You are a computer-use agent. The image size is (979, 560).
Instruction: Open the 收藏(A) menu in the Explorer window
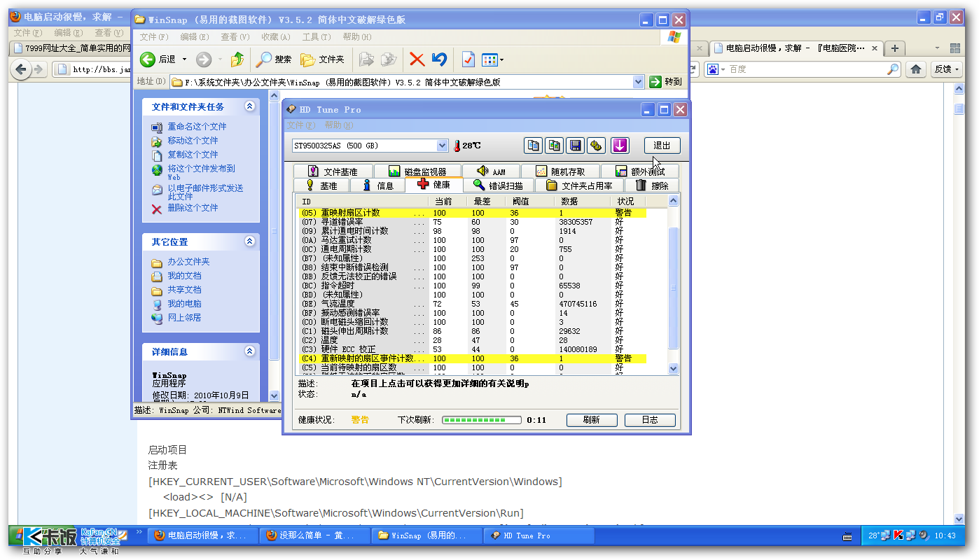point(275,37)
